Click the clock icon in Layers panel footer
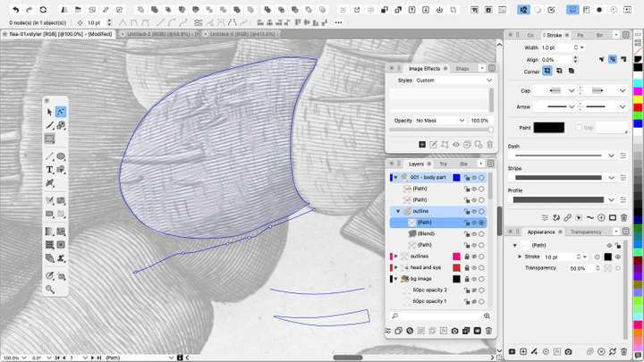Image resolution: width=644 pixels, height=362 pixels. pyautogui.click(x=410, y=331)
